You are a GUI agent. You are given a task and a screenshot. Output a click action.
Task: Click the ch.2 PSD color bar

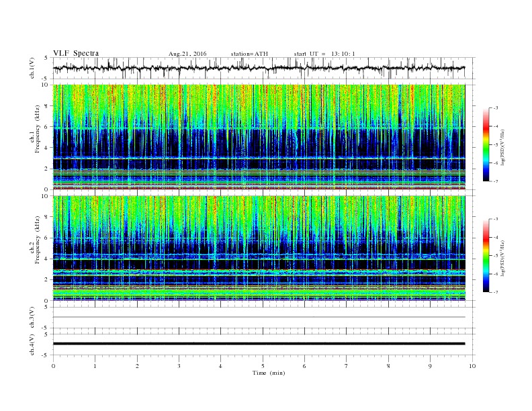click(486, 256)
